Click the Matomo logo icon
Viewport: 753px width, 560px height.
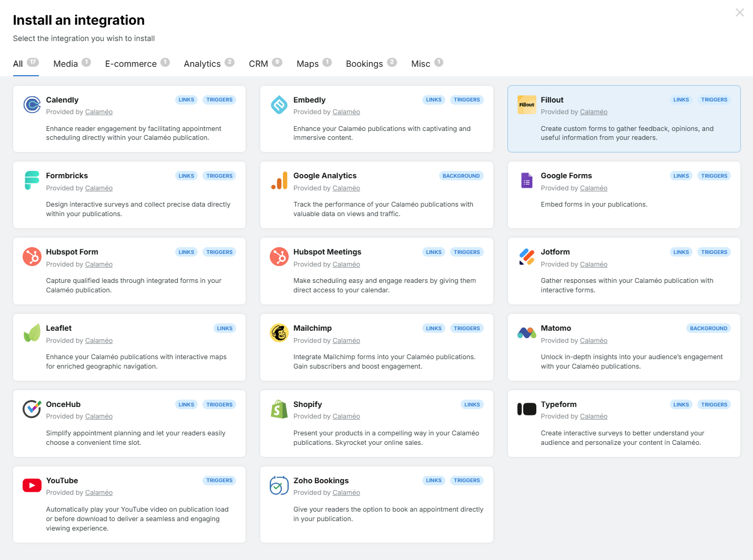pos(527,333)
